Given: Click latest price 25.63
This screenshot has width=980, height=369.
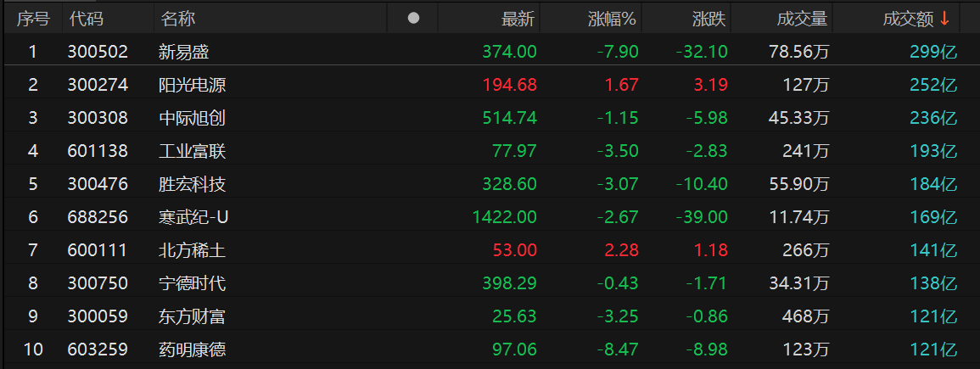Looking at the screenshot, I should (x=514, y=316).
